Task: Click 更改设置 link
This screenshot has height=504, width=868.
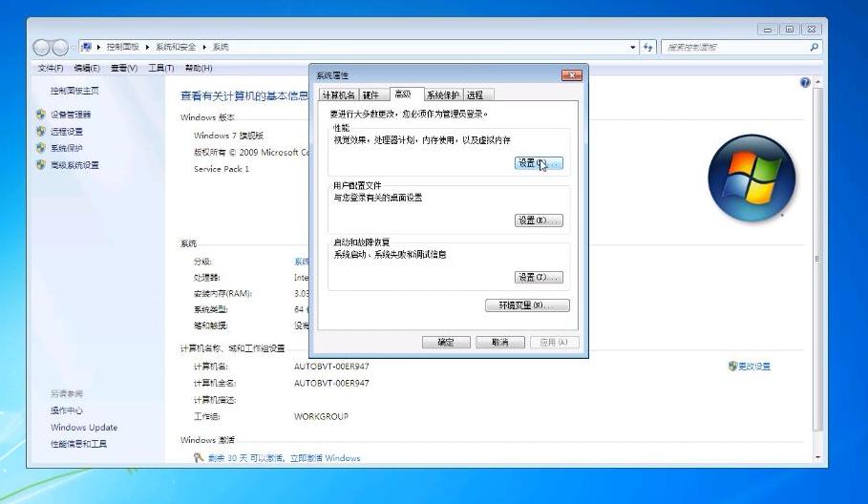Action: 754,367
